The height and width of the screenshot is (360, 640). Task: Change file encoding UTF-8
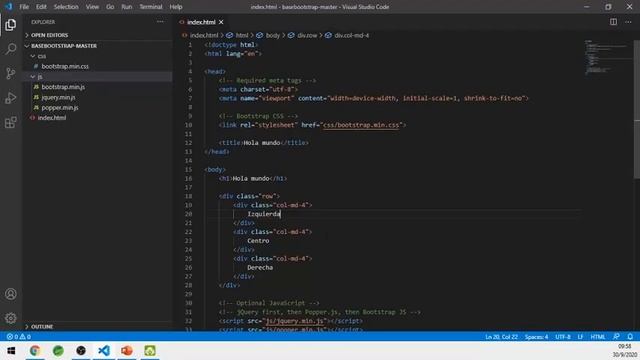tap(562, 337)
